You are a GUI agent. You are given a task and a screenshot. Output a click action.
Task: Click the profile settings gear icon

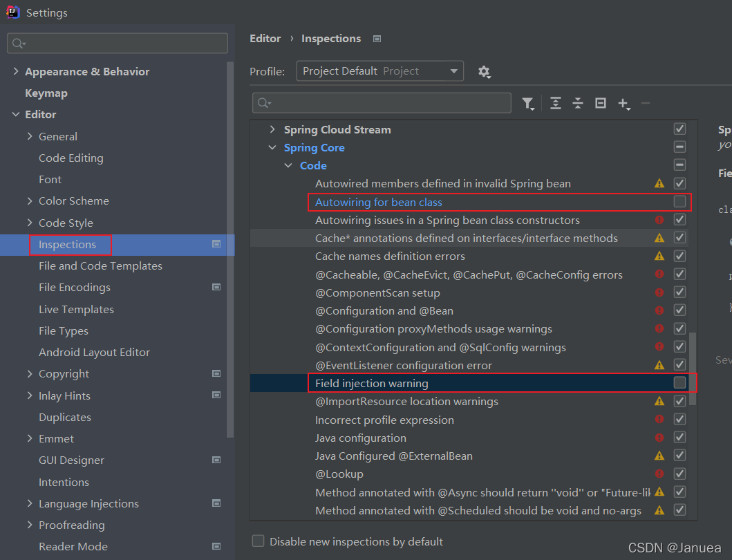click(x=484, y=71)
